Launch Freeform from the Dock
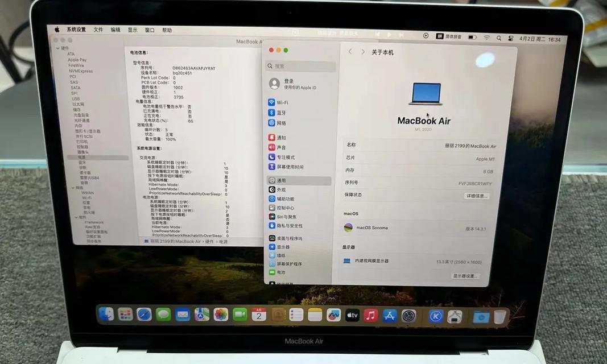The height and width of the screenshot is (364, 607). click(333, 316)
